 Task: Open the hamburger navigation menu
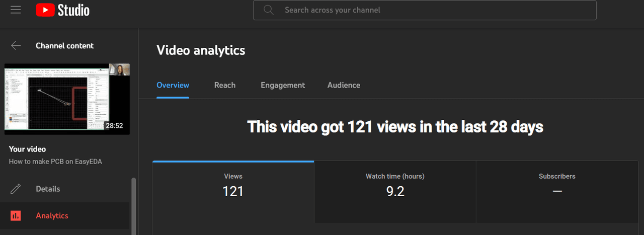[16, 10]
